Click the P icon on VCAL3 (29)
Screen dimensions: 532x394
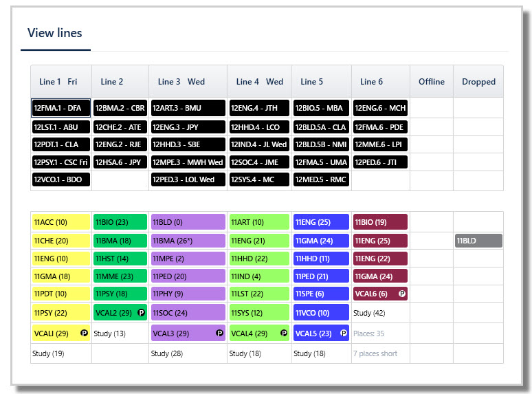pos(219,333)
